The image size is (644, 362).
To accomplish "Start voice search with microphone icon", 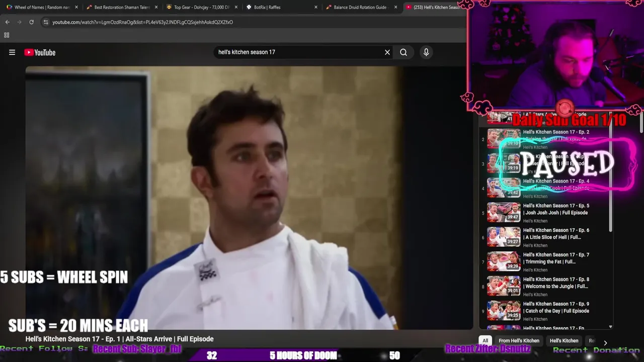I will 426,52.
